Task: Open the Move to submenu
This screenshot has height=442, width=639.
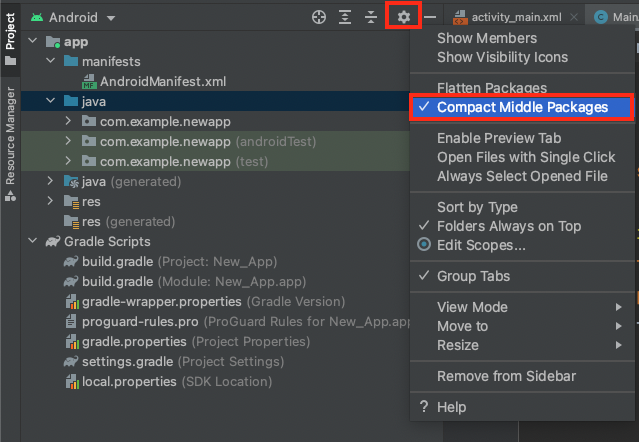Action: click(x=522, y=326)
